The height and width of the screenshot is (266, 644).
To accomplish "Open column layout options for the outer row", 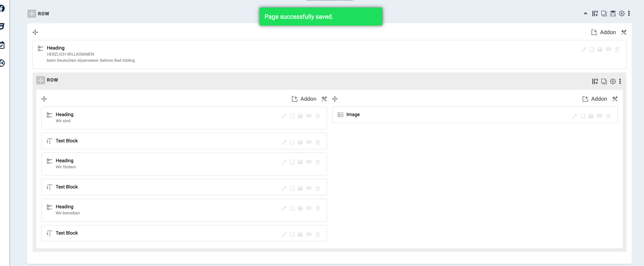I will pos(595,14).
